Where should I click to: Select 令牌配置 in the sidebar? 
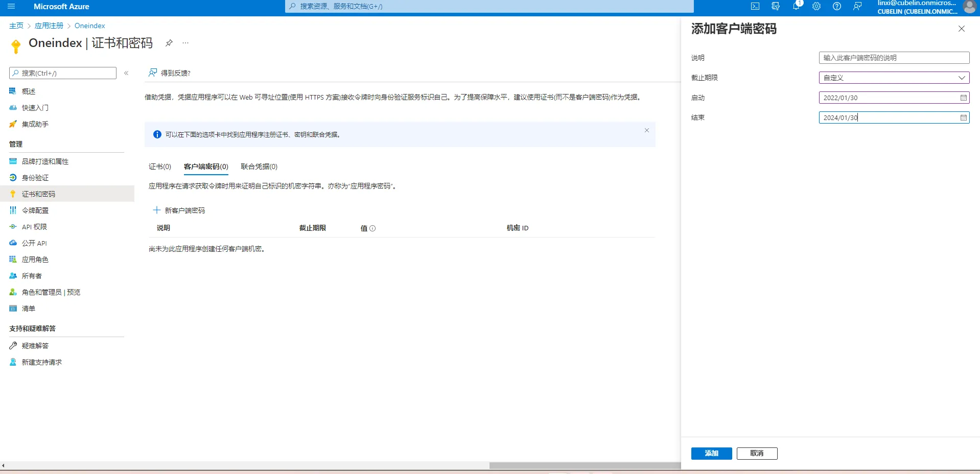point(35,210)
